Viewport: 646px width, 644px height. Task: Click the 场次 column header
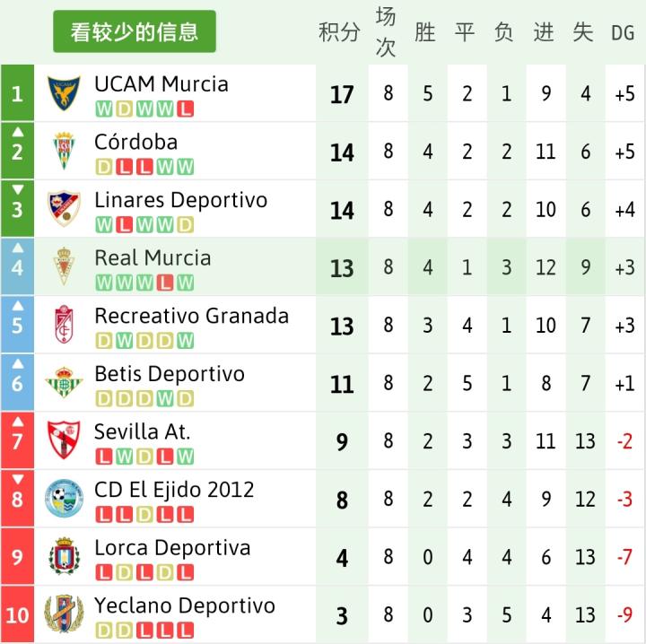(x=385, y=32)
